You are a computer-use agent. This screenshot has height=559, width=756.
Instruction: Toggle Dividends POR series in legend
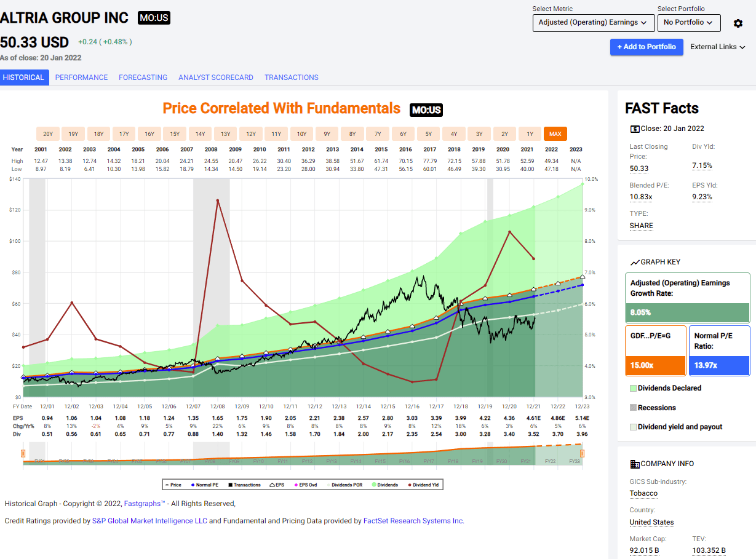pyautogui.click(x=343, y=485)
